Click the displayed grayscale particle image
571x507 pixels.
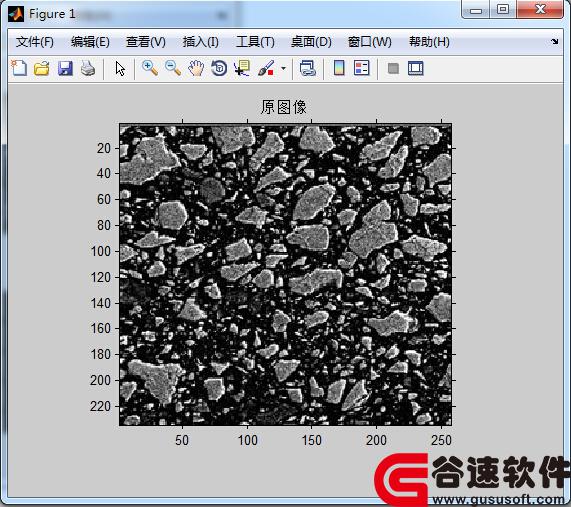[x=286, y=275]
